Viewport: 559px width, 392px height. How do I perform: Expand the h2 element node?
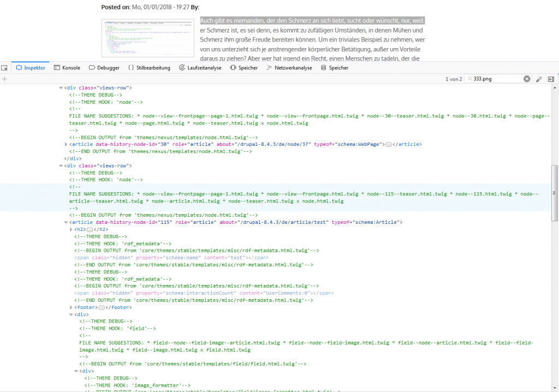[x=71, y=230]
